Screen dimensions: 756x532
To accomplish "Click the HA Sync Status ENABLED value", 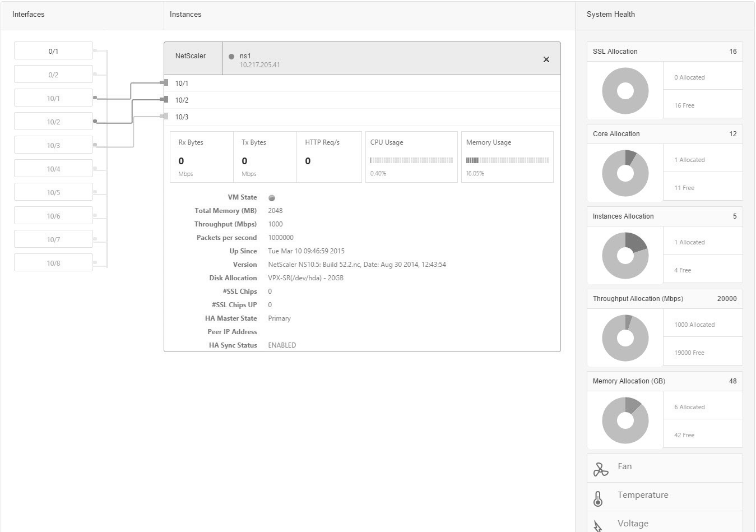I will [x=282, y=345].
